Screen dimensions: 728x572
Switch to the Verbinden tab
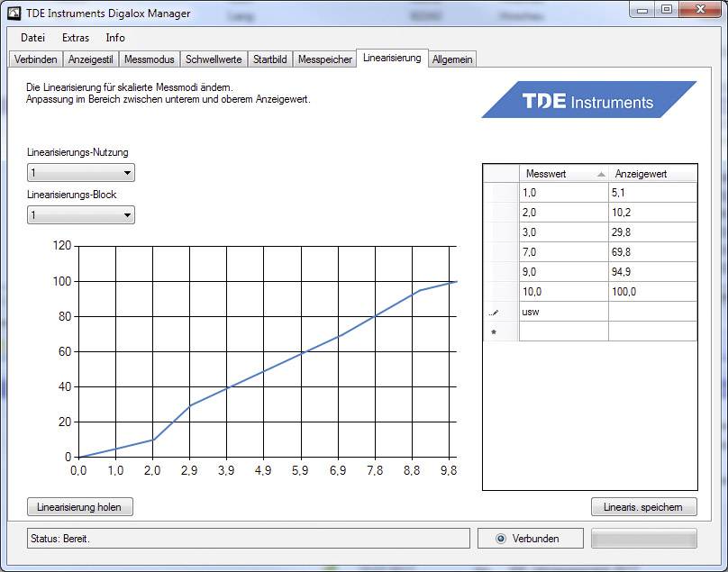coord(35,59)
